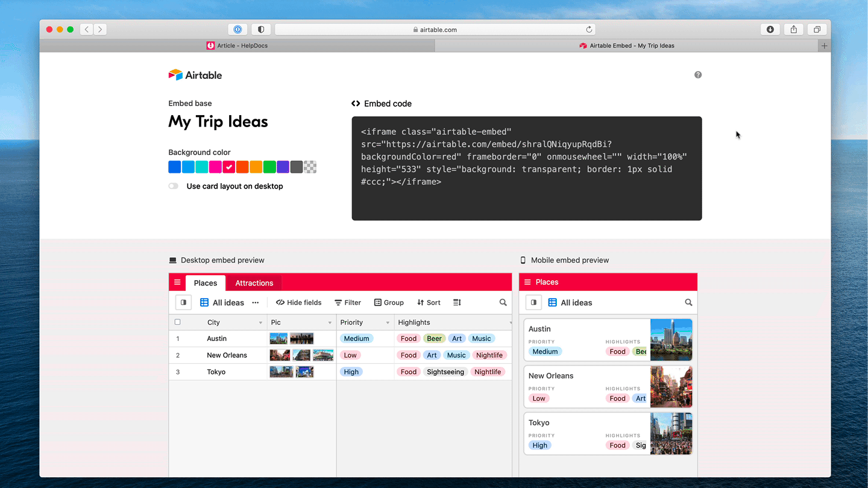Choose the purple background color

[283, 167]
